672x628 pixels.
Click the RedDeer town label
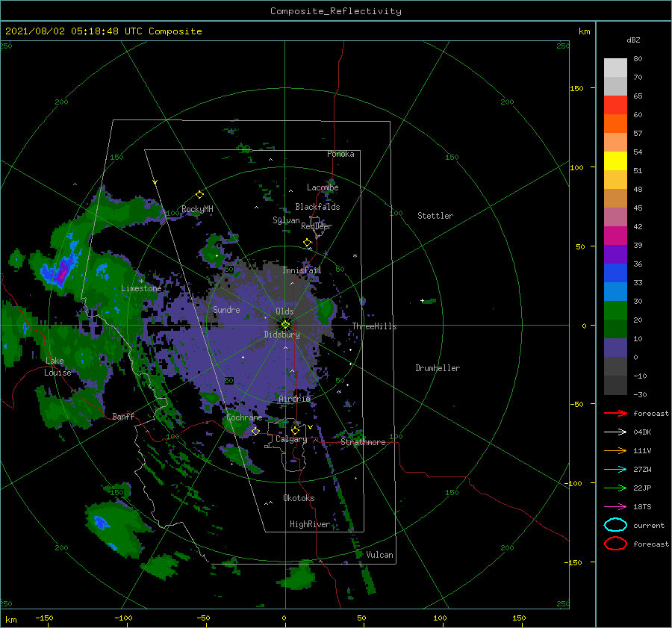(317, 226)
